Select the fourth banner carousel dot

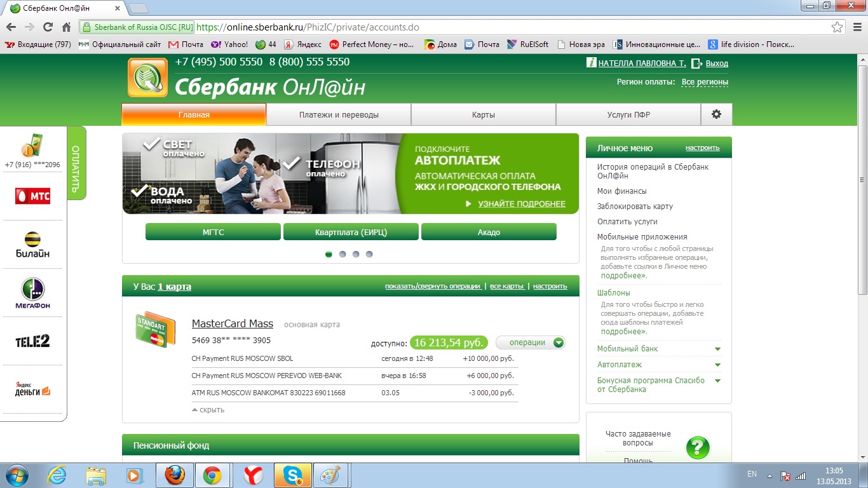[x=369, y=254]
